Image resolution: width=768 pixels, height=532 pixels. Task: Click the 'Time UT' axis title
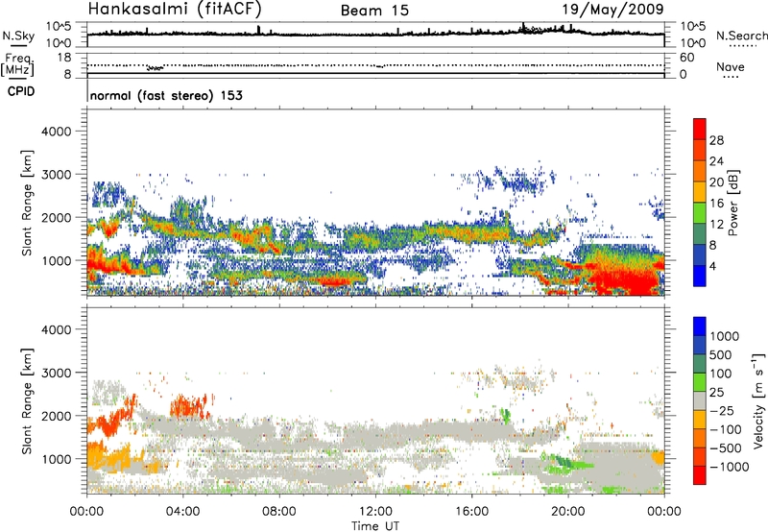pos(375,526)
